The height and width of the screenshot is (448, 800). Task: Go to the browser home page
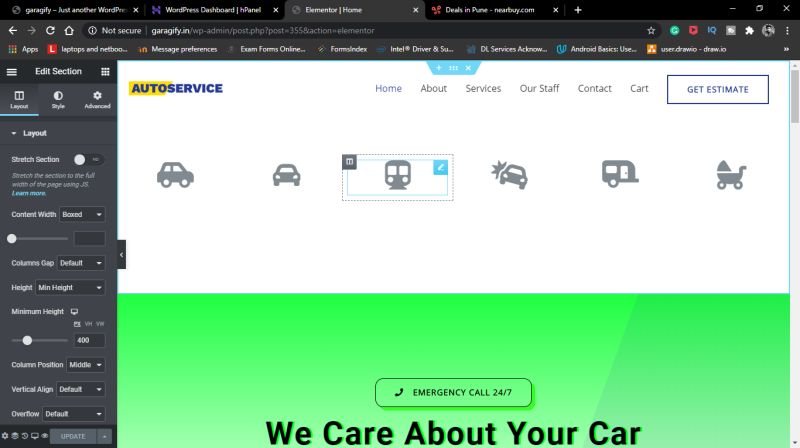[69, 31]
